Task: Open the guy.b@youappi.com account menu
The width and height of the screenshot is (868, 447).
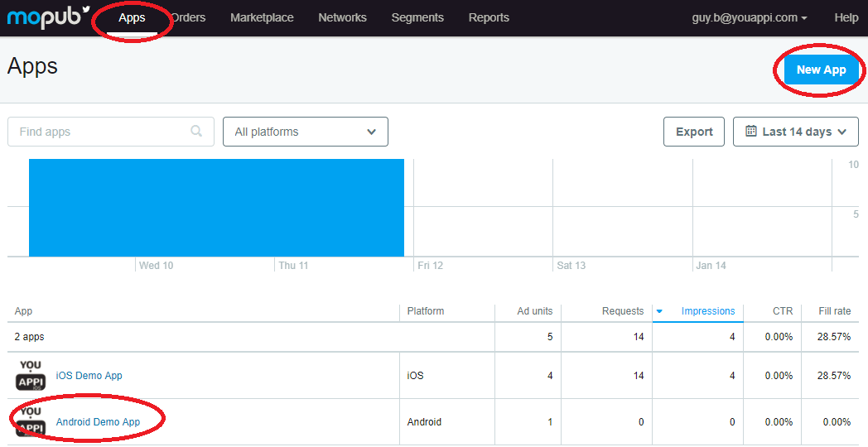Action: pyautogui.click(x=750, y=17)
